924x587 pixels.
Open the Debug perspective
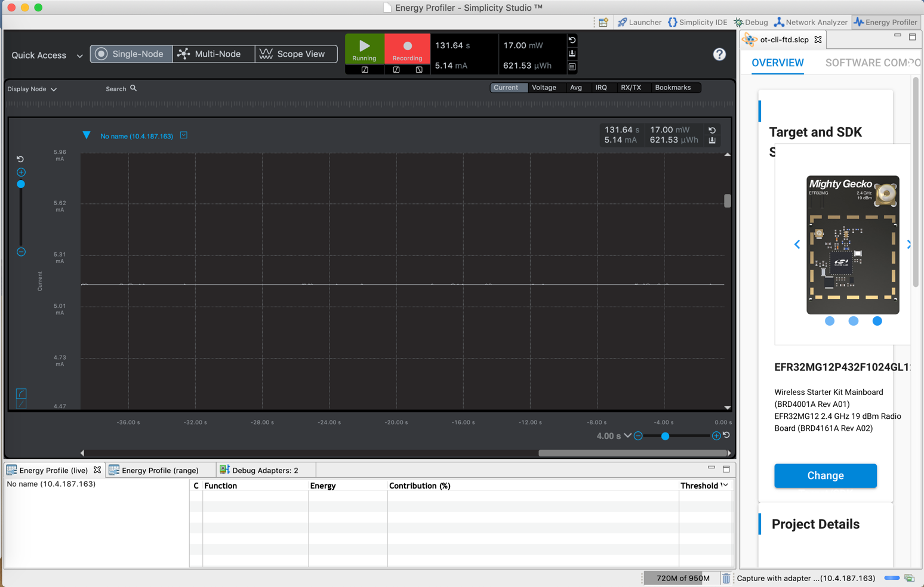pos(751,22)
